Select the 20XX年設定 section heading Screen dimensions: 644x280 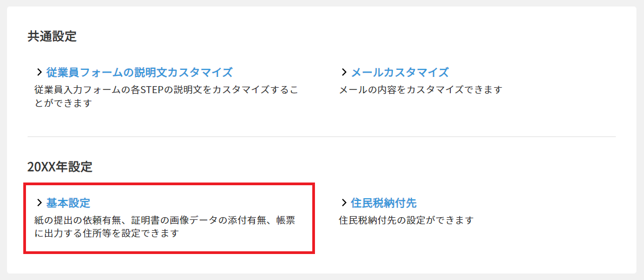(x=60, y=167)
